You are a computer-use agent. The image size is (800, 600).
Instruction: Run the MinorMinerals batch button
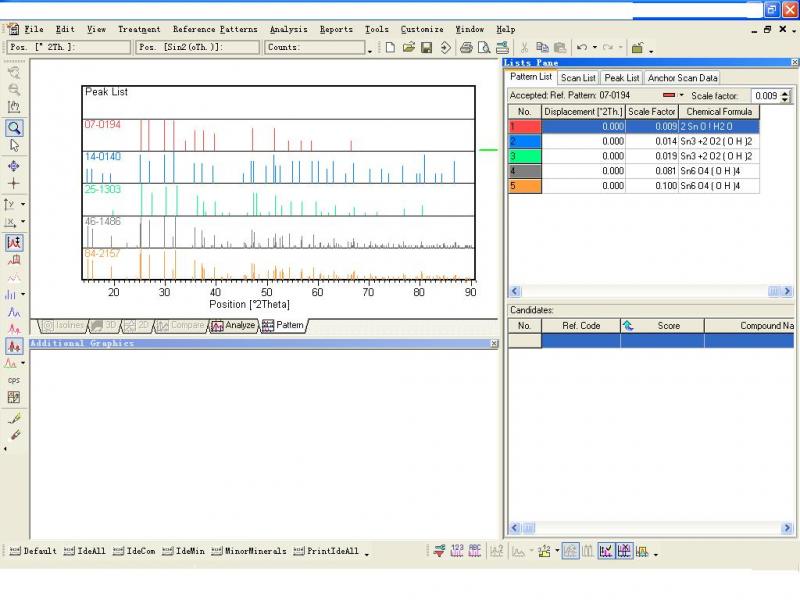pos(248,551)
